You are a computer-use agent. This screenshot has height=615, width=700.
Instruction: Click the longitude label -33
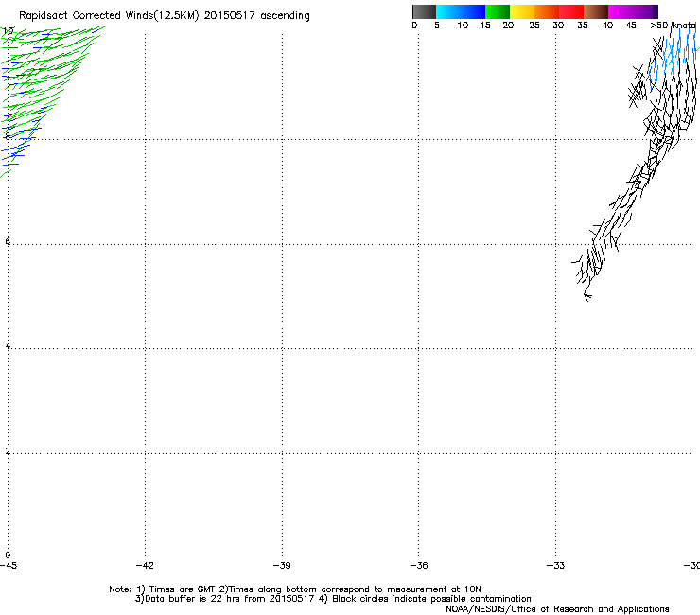[x=555, y=566]
